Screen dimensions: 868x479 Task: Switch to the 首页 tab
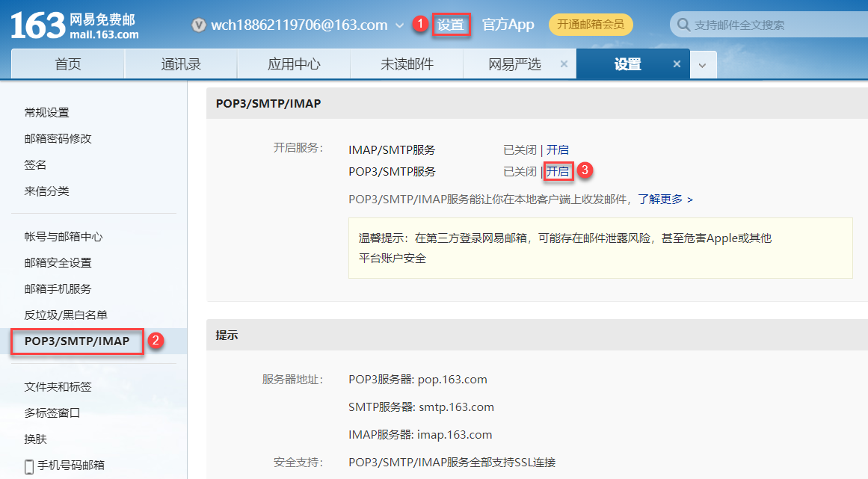(68, 64)
